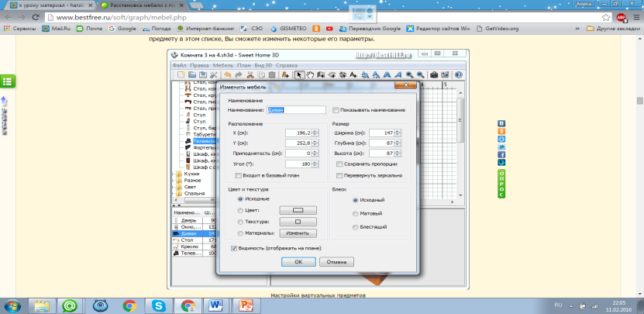Viewport: 644px width, 314px height.
Task: Select the Цвет radio button
Action: (240, 210)
